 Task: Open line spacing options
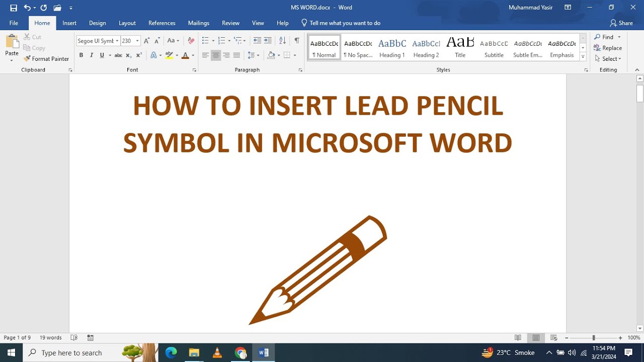click(254, 55)
